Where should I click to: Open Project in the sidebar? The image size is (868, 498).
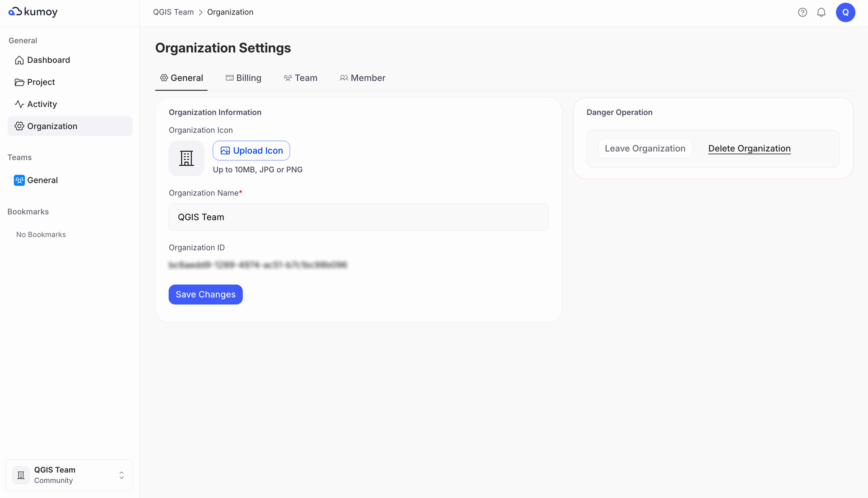tap(41, 82)
